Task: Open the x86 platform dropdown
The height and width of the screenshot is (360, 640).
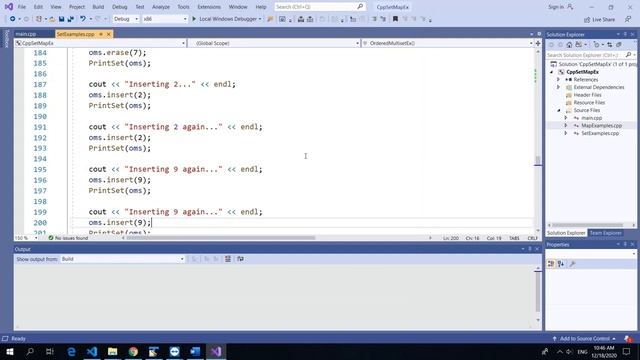Action: coord(164,19)
